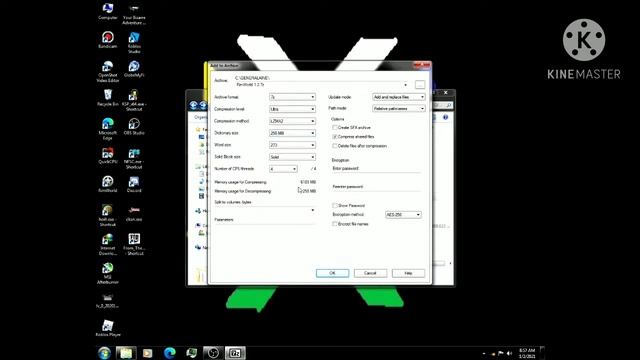Screen dimensions: 640x360
Task: Open File Explorer from the taskbar
Action: click(x=126, y=353)
